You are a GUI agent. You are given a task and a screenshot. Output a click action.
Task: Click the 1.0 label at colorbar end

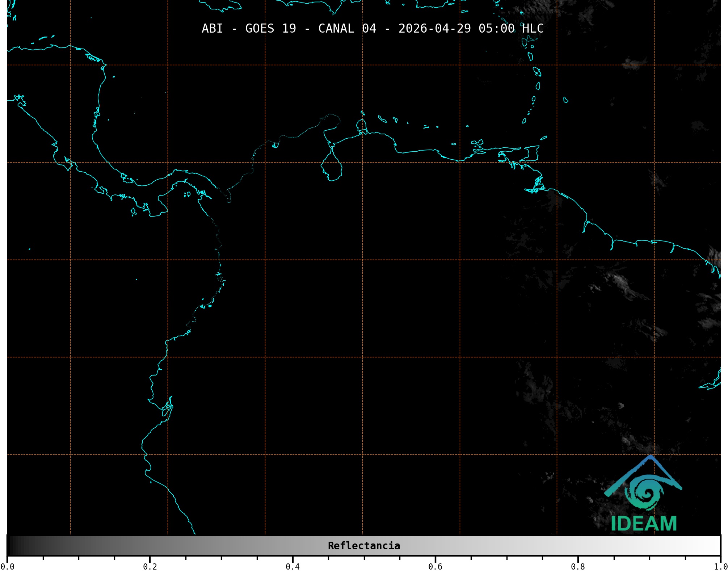[720, 566]
